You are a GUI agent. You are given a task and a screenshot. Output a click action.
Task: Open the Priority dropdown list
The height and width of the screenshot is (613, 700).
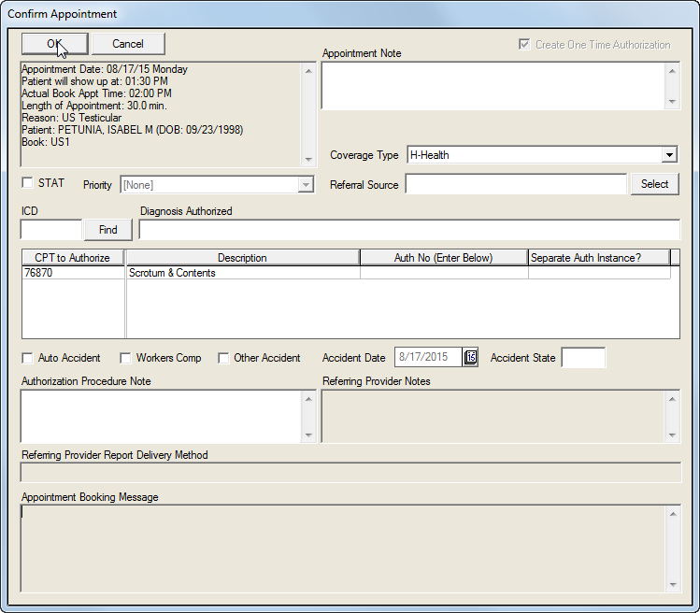(305, 185)
